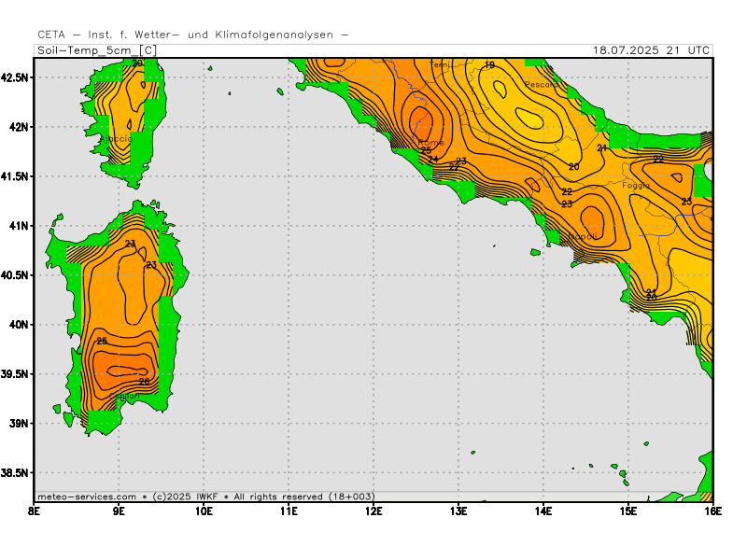
Task: Click the 8E longitude label
Action: coord(35,511)
